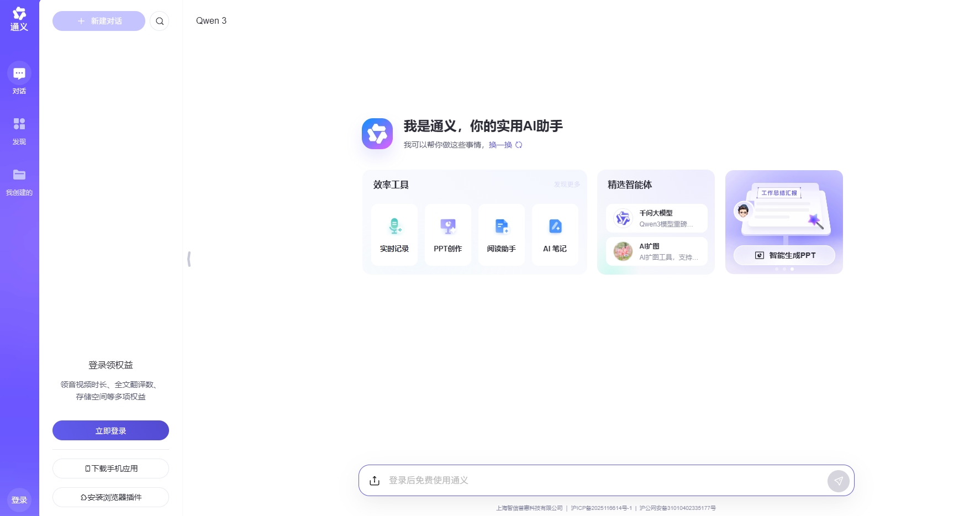Click 安装浏览器插件 button

click(110, 497)
